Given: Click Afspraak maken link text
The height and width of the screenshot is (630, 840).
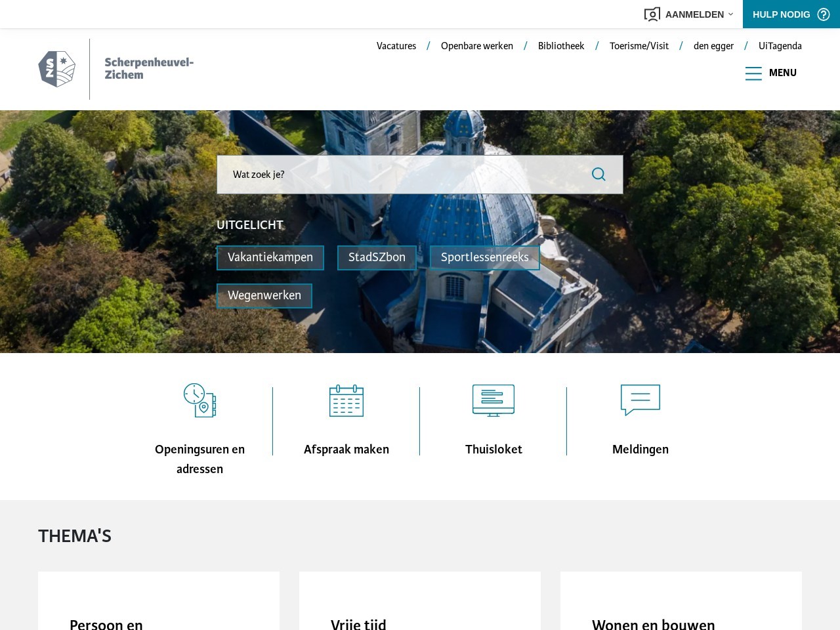Looking at the screenshot, I should click(346, 450).
